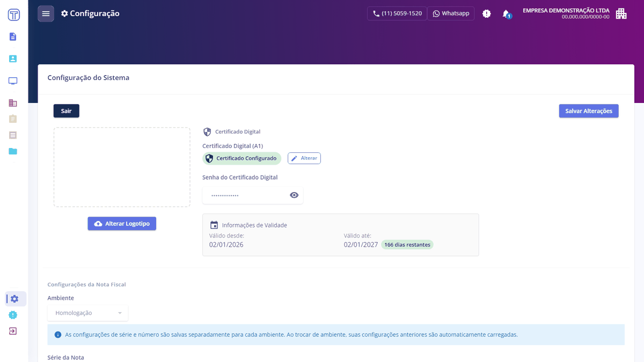Click the Válido desde date 02/01/2026
Screen dimensions: 644x362
tap(226, 245)
